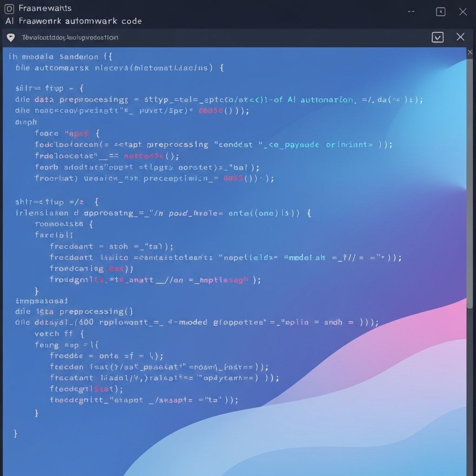Maximize the window using the square icon
The image size is (476, 476).
point(440,12)
